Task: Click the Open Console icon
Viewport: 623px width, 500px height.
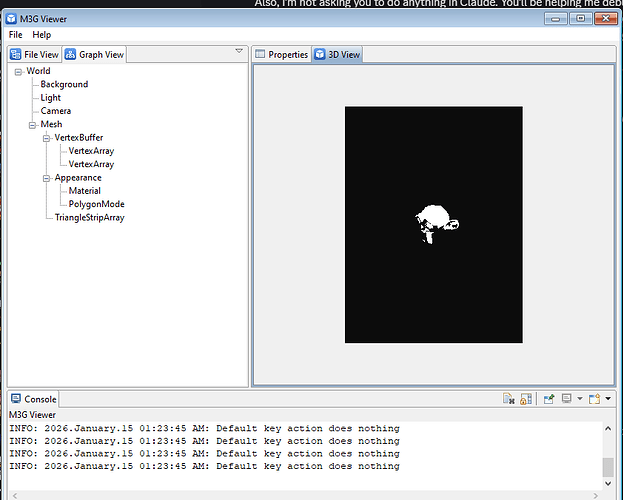Action: (x=594, y=399)
